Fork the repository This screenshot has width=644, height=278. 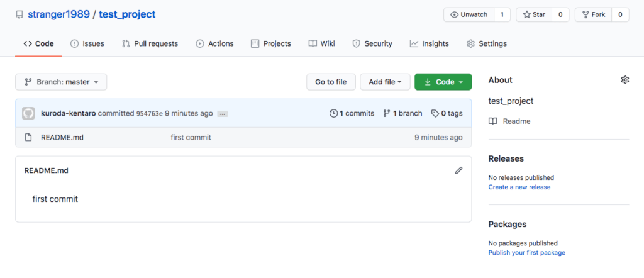tap(594, 15)
